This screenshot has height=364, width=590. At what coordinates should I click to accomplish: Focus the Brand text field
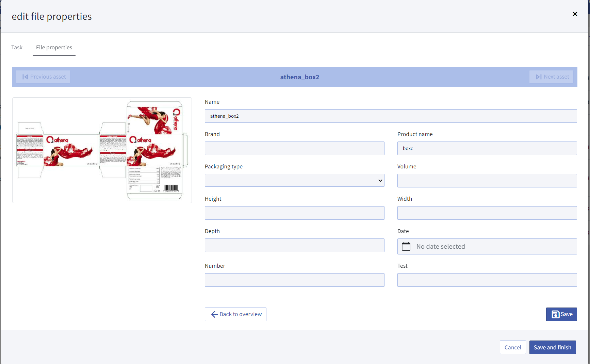coord(294,148)
